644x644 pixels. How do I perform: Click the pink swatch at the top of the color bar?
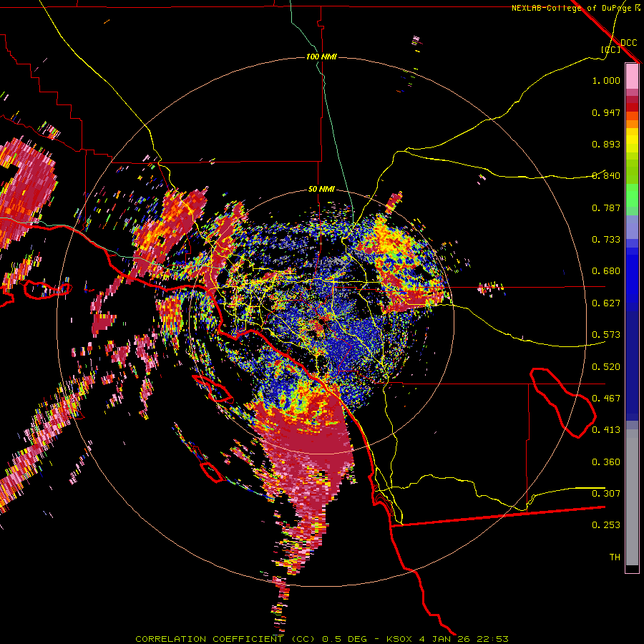point(632,76)
